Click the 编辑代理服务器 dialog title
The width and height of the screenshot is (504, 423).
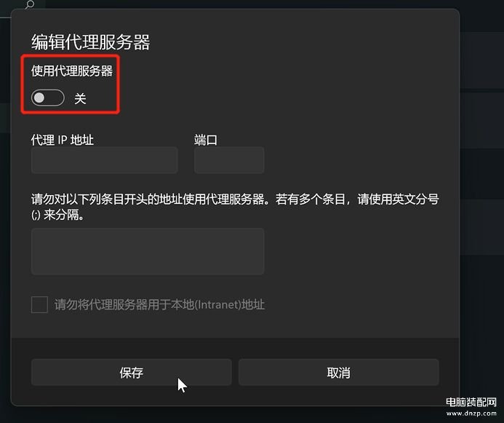tap(91, 42)
